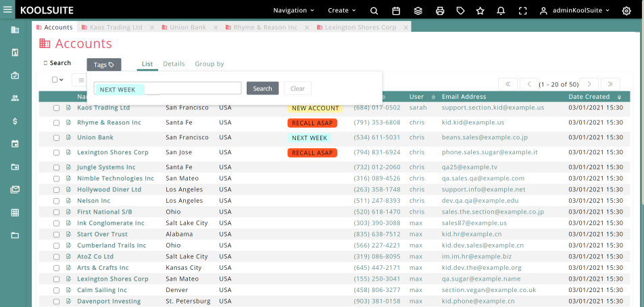Viewport: 644px width, 307px height.
Task: Click NEXT WEEK tag on Union Bank row
Action: pos(309,138)
